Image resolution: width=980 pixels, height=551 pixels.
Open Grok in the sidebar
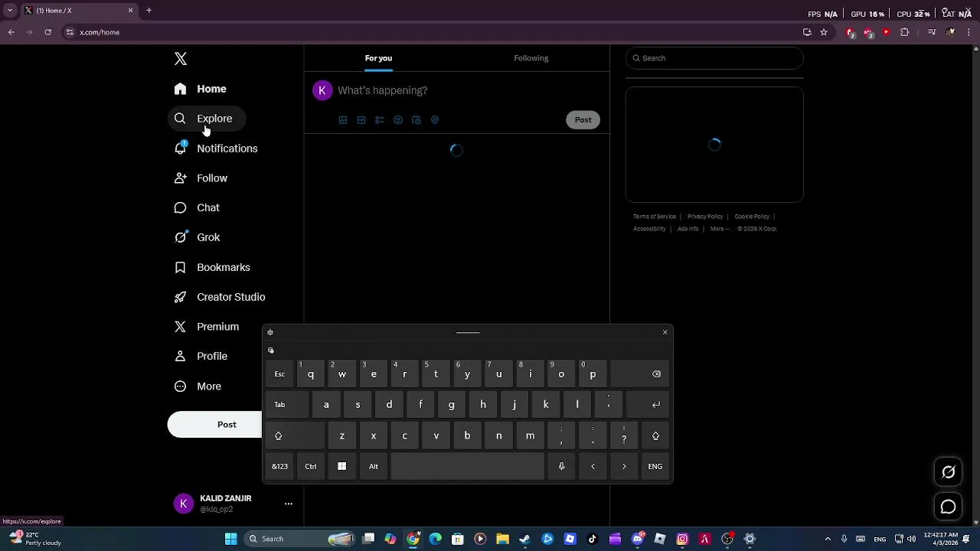(198, 237)
